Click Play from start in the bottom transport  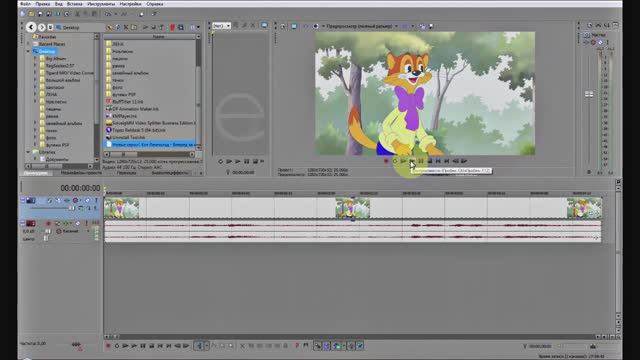tap(125, 346)
